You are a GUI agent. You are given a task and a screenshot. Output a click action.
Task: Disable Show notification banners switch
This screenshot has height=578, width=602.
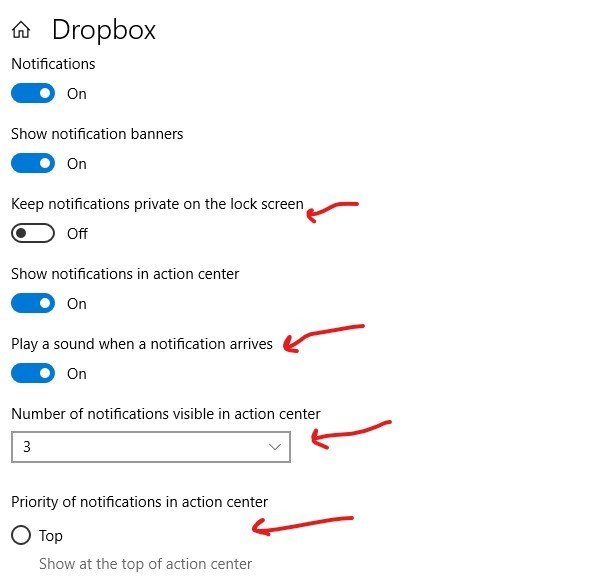(x=33, y=163)
